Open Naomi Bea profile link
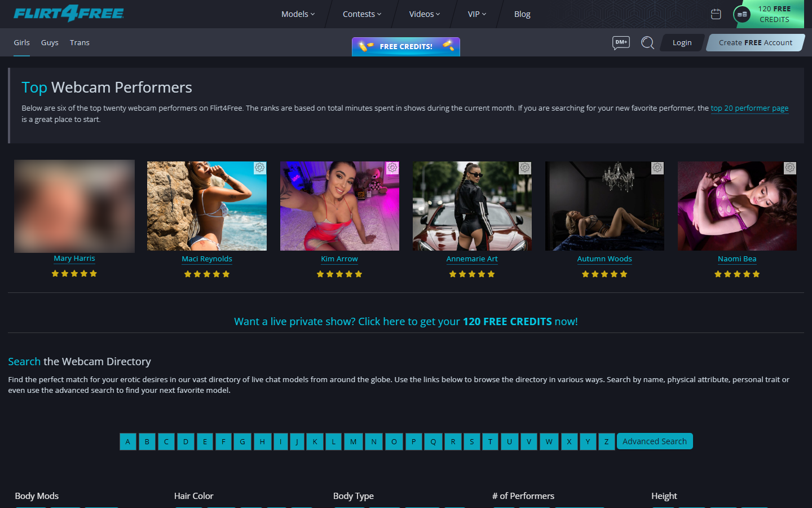 737,259
